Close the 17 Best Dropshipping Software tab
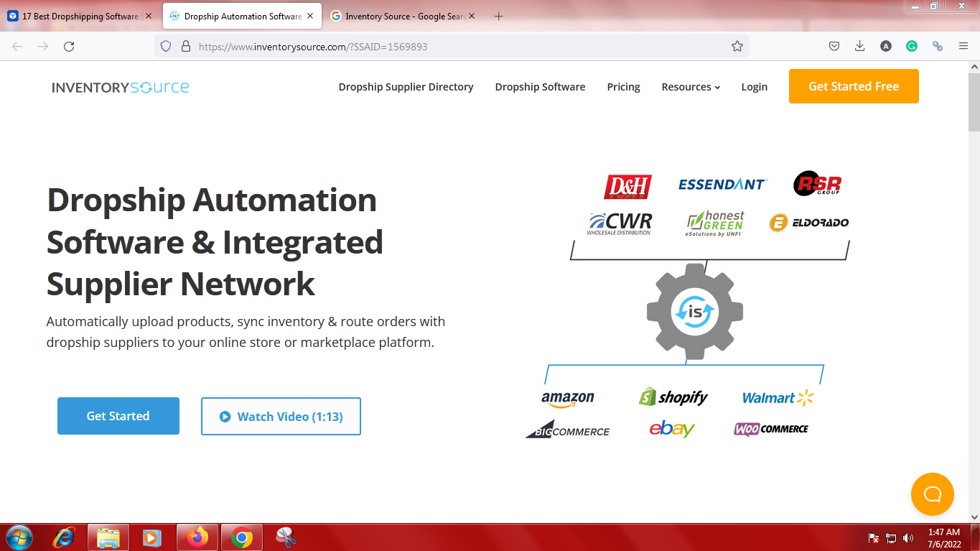The width and height of the screenshot is (980, 551). (149, 16)
